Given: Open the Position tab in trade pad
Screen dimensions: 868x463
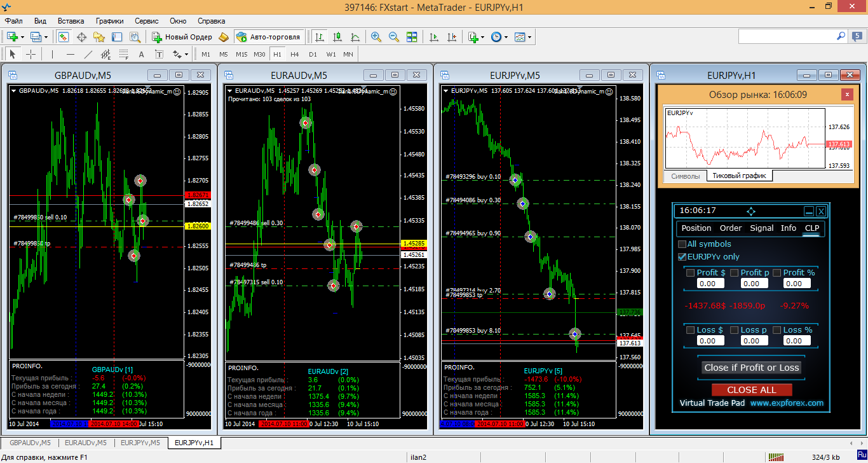Looking at the screenshot, I should pyautogui.click(x=696, y=228).
